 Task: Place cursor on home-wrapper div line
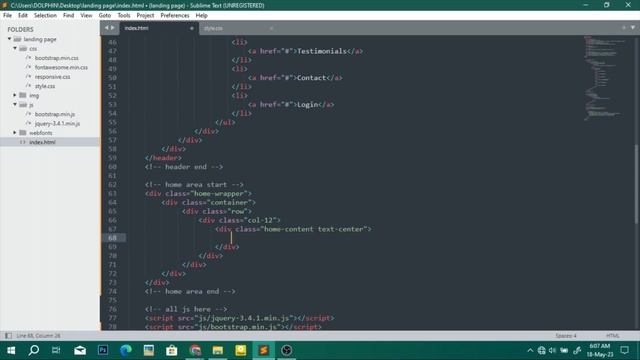(198, 193)
